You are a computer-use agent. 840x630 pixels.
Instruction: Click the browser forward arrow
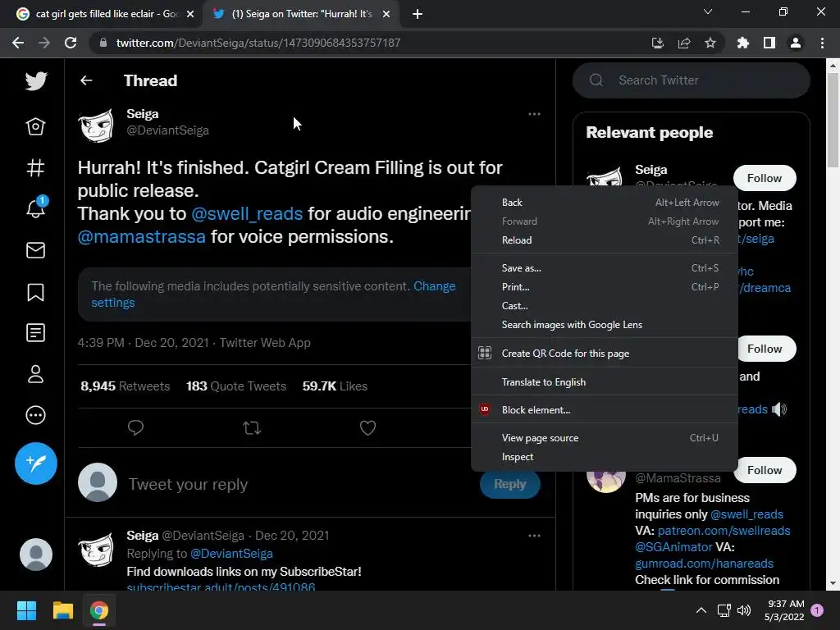pyautogui.click(x=44, y=43)
